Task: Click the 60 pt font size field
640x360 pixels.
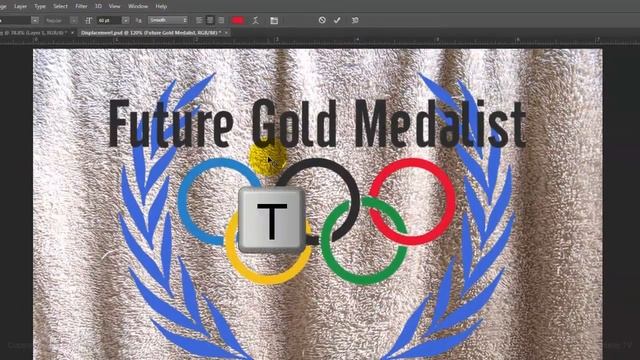Action: point(109,20)
